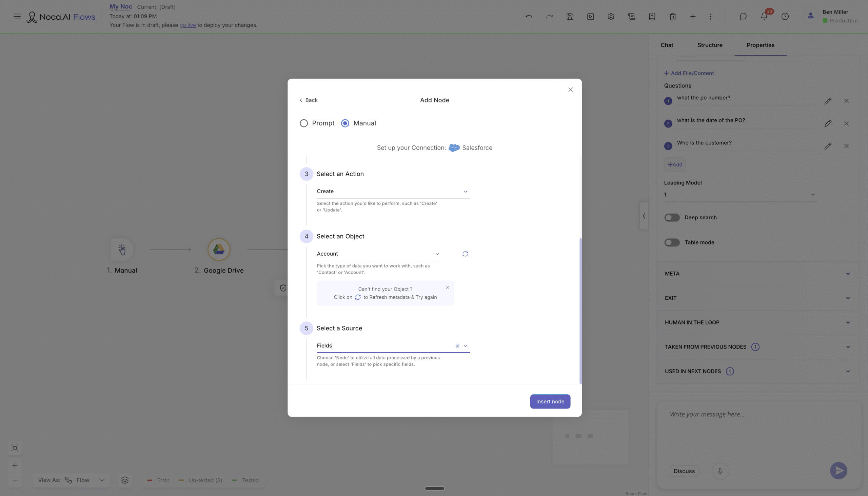Click the fit view icon on canvas
Image resolution: width=868 pixels, height=496 pixels.
pyautogui.click(x=15, y=448)
